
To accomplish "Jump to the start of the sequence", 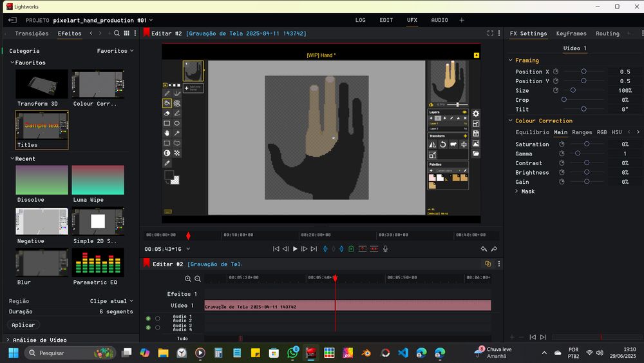I will (276, 249).
